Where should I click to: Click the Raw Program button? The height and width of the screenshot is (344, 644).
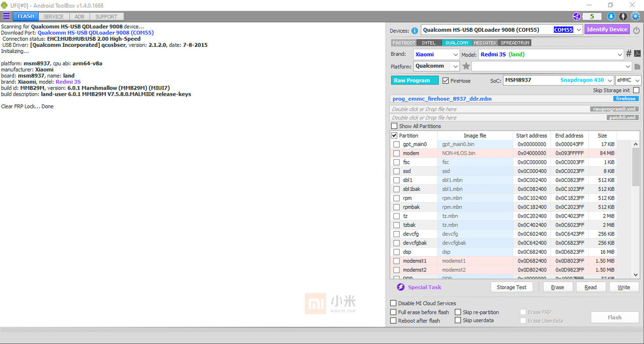click(415, 81)
